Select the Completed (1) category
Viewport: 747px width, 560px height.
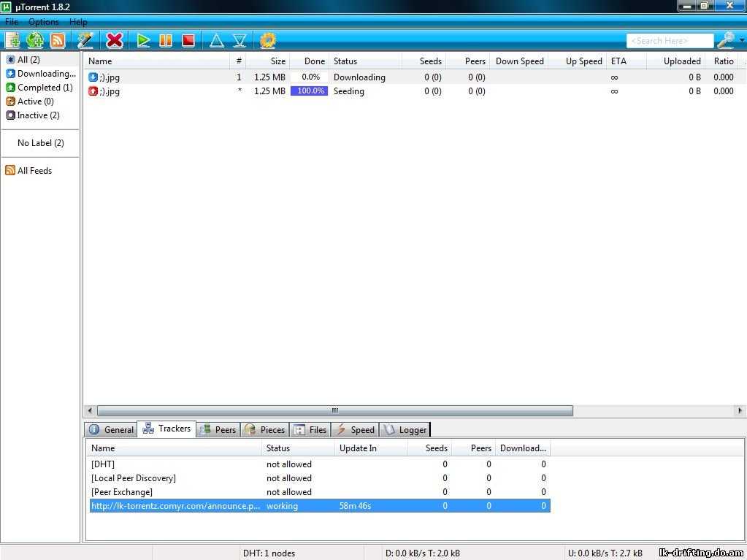coord(40,87)
